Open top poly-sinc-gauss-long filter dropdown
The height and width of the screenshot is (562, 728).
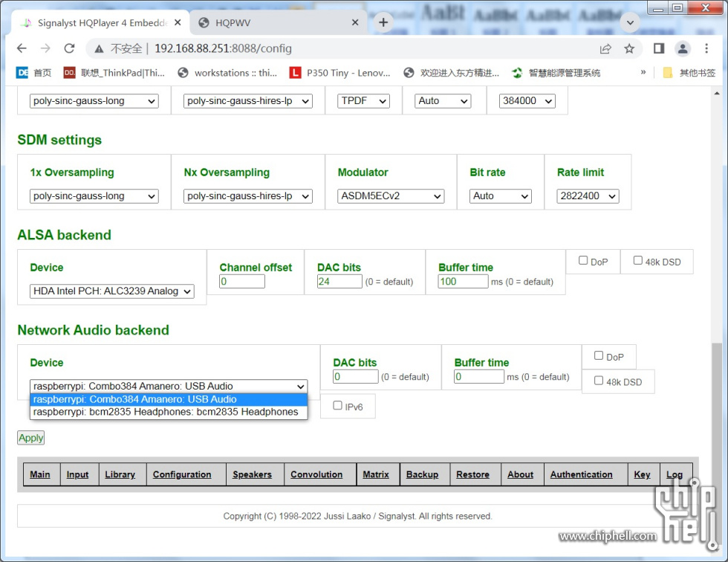[x=94, y=101]
